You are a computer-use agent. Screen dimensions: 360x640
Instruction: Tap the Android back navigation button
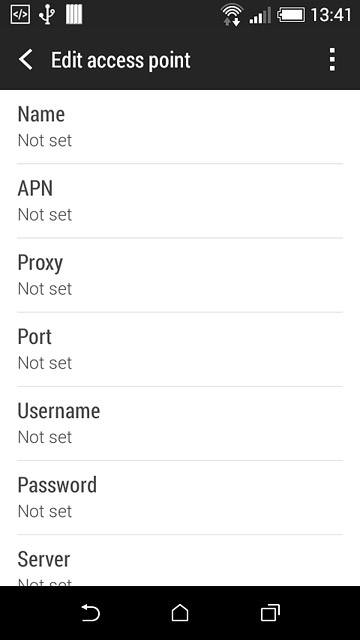(x=90, y=613)
